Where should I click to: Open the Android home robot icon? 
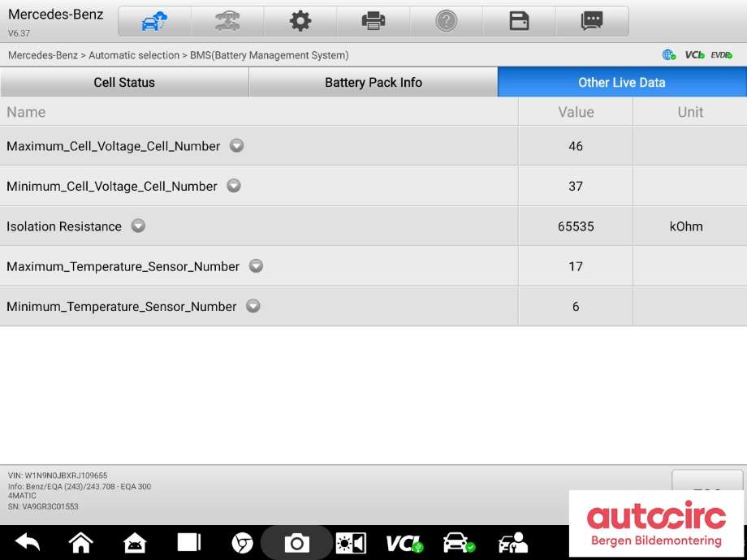click(x=135, y=542)
